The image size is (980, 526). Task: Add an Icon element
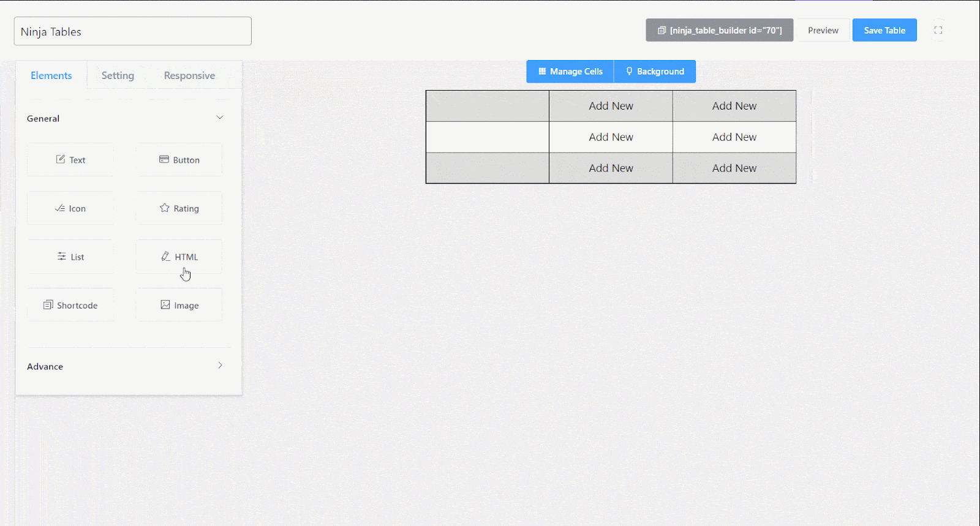pyautogui.click(x=70, y=208)
